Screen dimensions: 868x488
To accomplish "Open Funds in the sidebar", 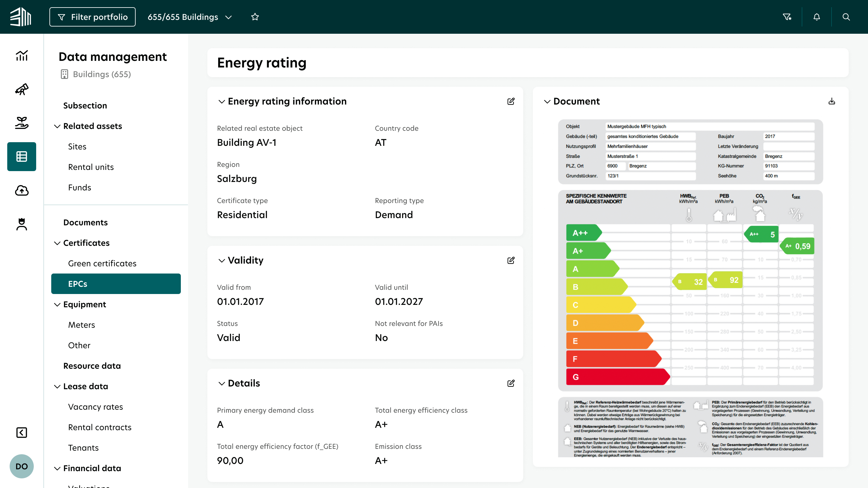I will point(80,188).
